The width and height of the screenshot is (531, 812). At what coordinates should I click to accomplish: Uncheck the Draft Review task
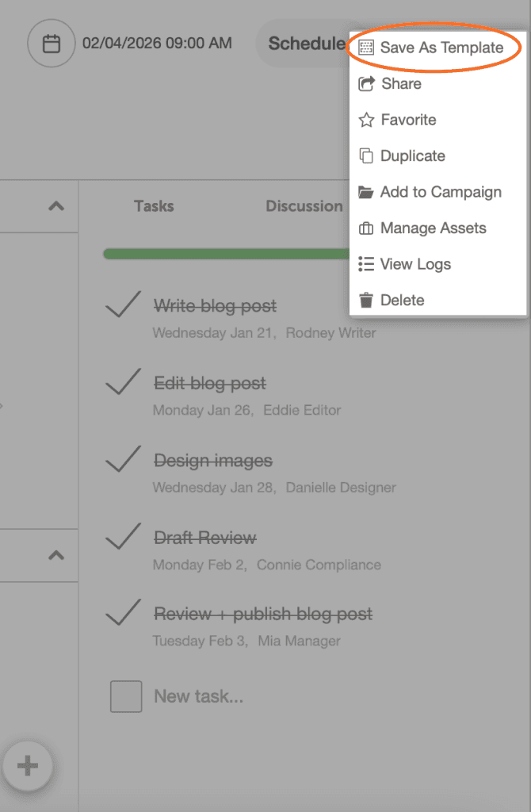(123, 537)
